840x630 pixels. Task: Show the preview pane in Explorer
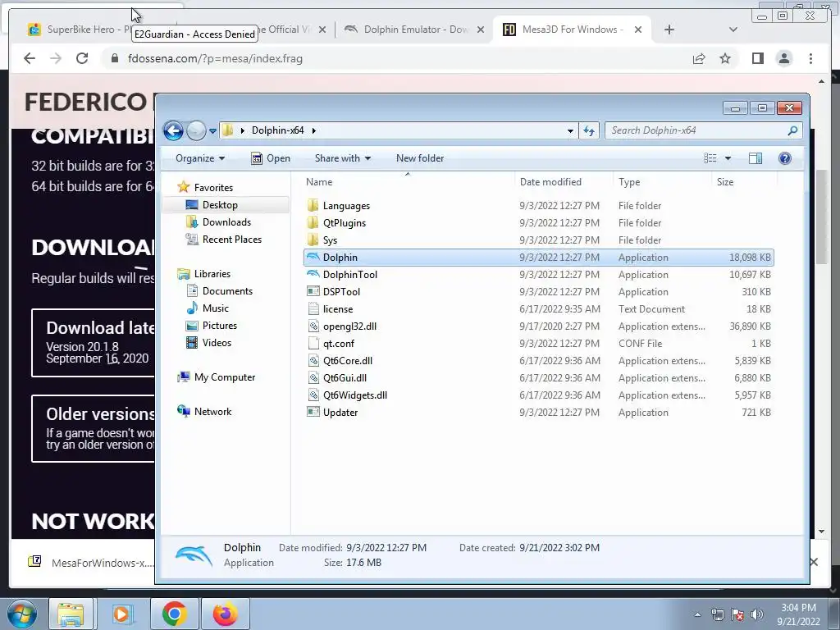[756, 158]
